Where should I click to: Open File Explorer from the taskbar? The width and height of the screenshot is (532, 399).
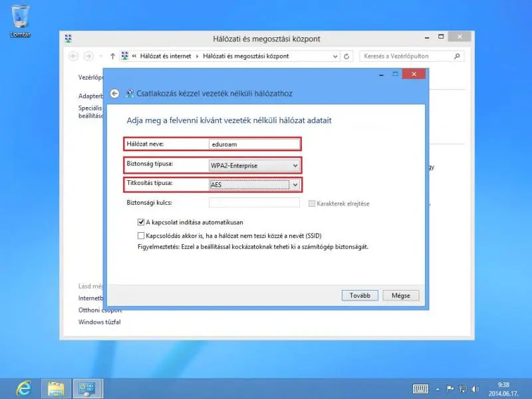[x=56, y=388]
